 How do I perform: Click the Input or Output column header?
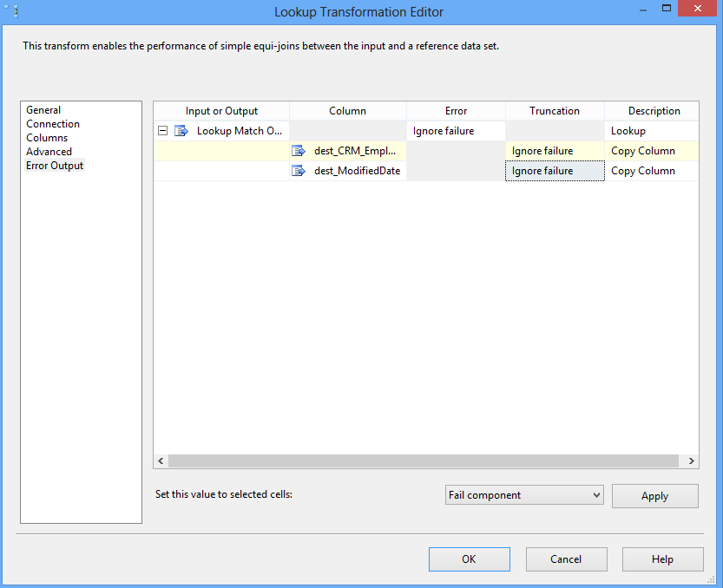coord(221,111)
